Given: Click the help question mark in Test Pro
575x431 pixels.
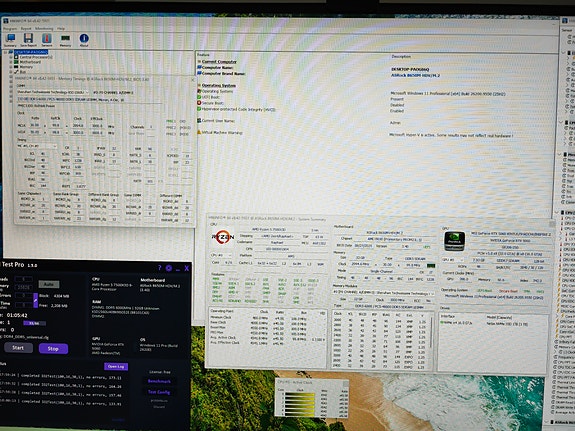Looking at the screenshot, I should 160,268.
